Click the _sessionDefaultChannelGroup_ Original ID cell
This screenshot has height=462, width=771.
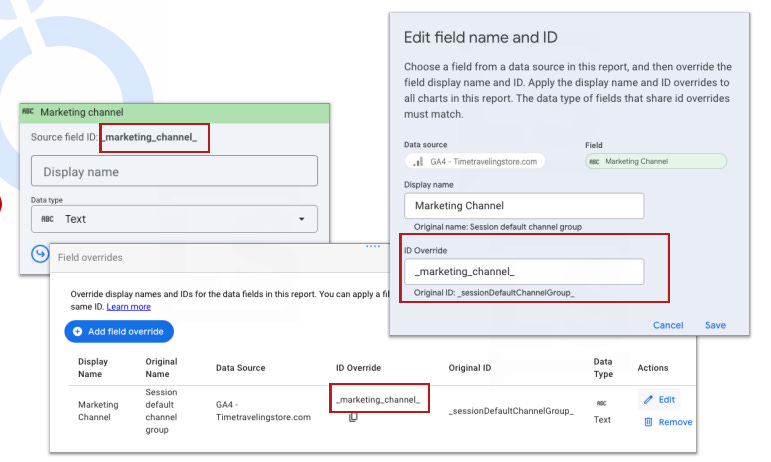pyautogui.click(x=511, y=411)
